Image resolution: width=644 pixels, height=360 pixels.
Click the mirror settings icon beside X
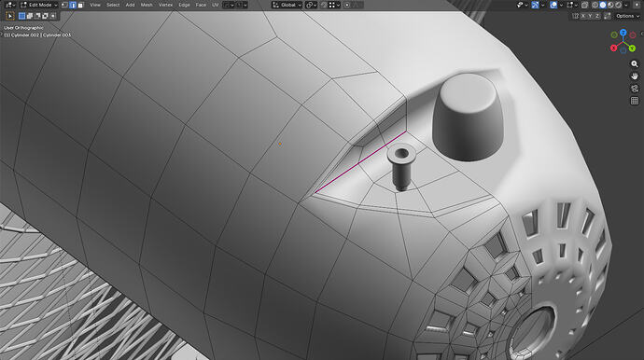[575, 16]
